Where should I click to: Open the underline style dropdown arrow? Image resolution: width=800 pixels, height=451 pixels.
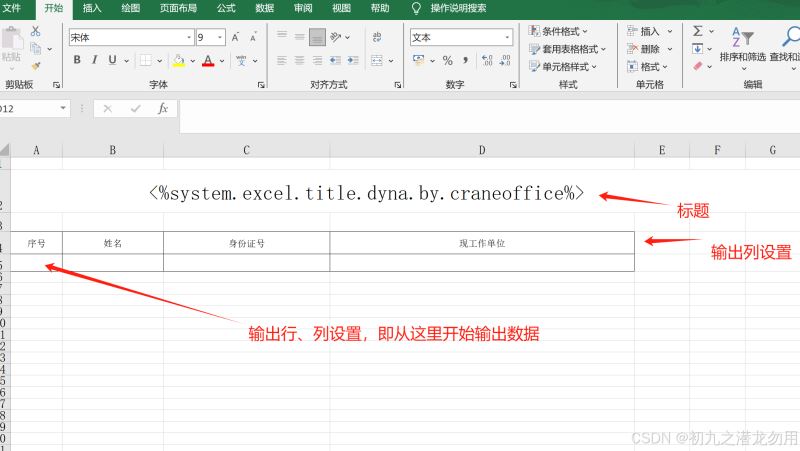click(x=127, y=61)
